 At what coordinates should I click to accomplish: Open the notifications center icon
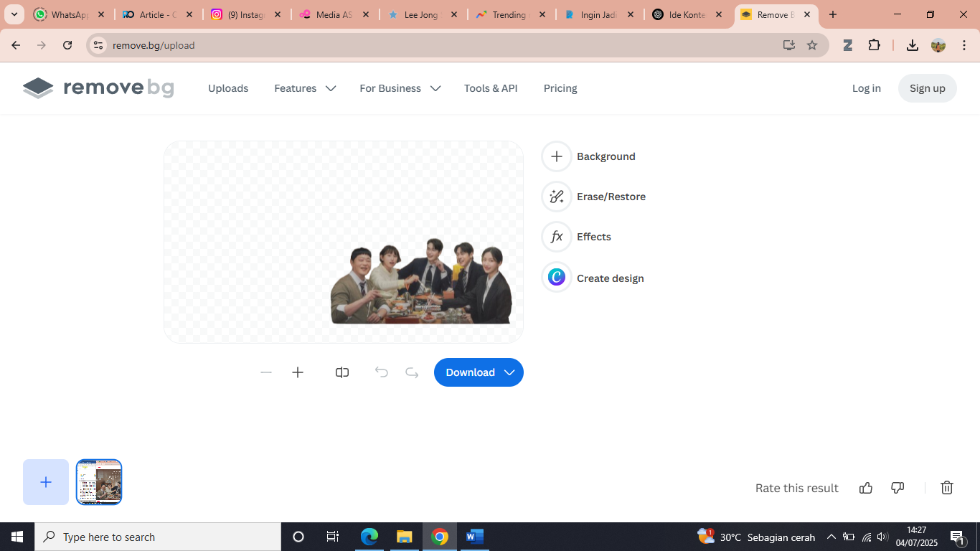coord(957,537)
